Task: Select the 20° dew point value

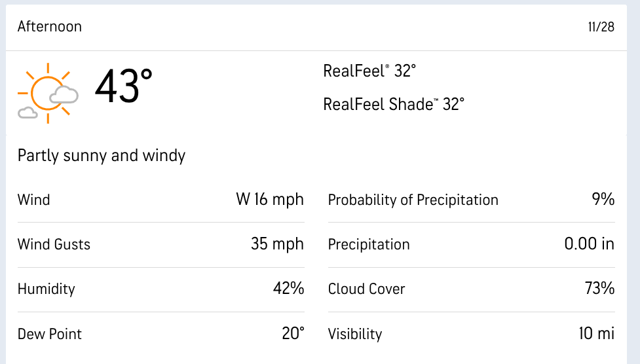Action: pos(293,333)
